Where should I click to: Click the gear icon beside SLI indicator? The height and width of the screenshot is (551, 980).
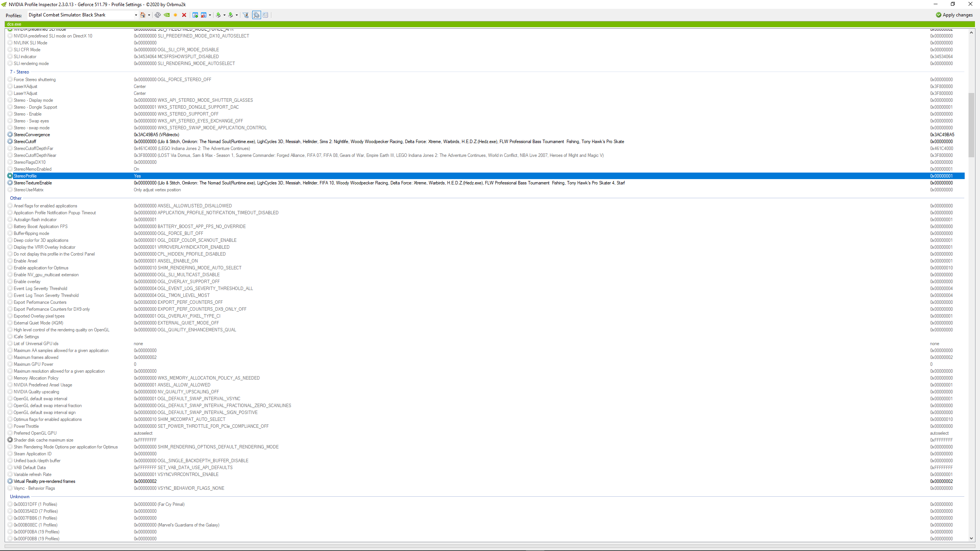pos(10,57)
